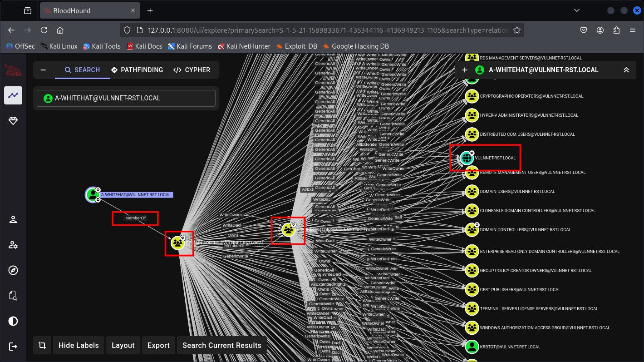644x362 pixels.
Task: Switch to the Cypher tab
Action: (x=192, y=70)
